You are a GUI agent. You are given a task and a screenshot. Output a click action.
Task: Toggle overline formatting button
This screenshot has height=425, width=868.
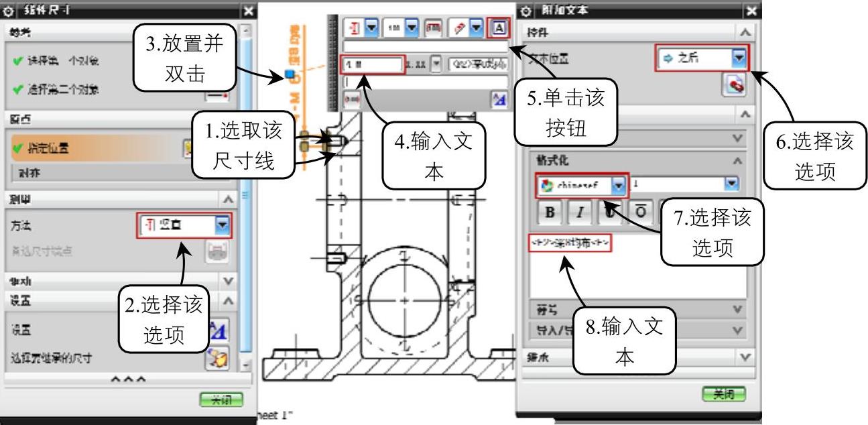[x=640, y=213]
